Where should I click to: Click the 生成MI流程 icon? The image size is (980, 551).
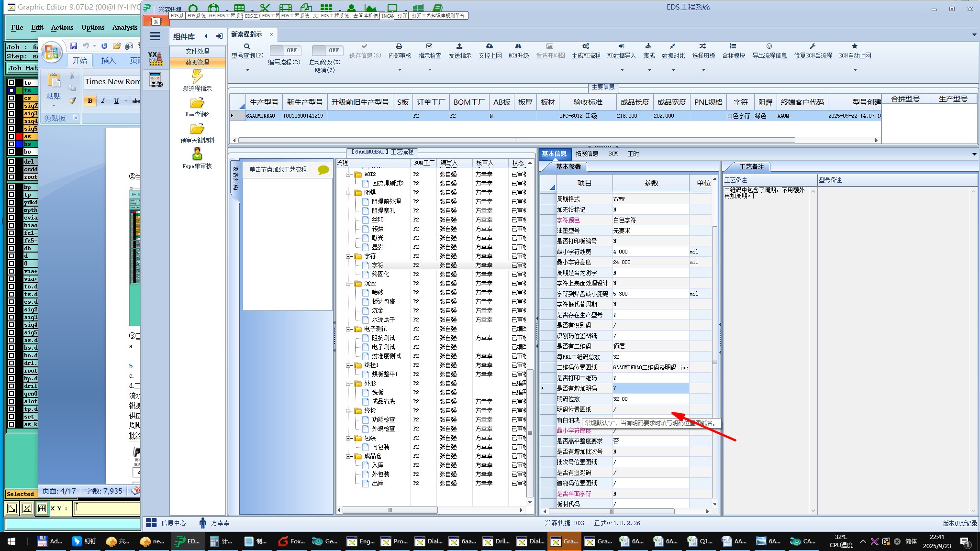(585, 46)
